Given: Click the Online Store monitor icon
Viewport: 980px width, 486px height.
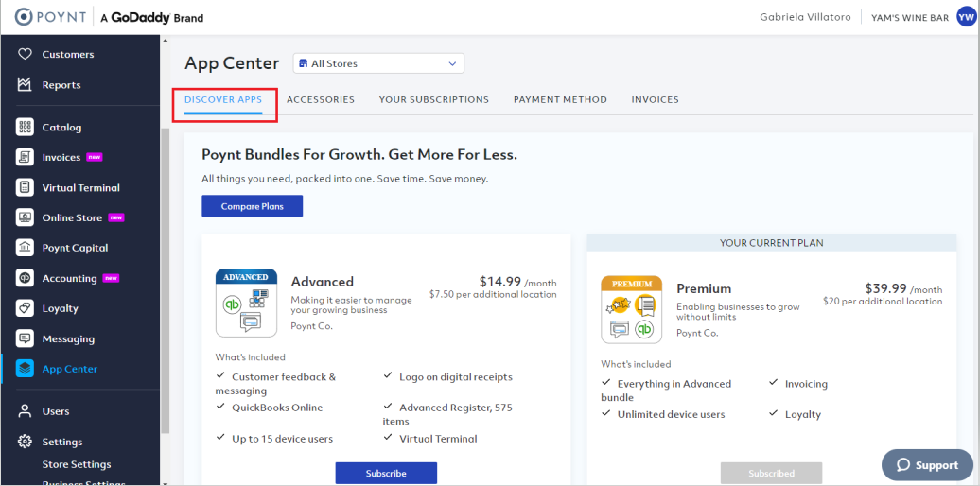Looking at the screenshot, I should tap(25, 217).
